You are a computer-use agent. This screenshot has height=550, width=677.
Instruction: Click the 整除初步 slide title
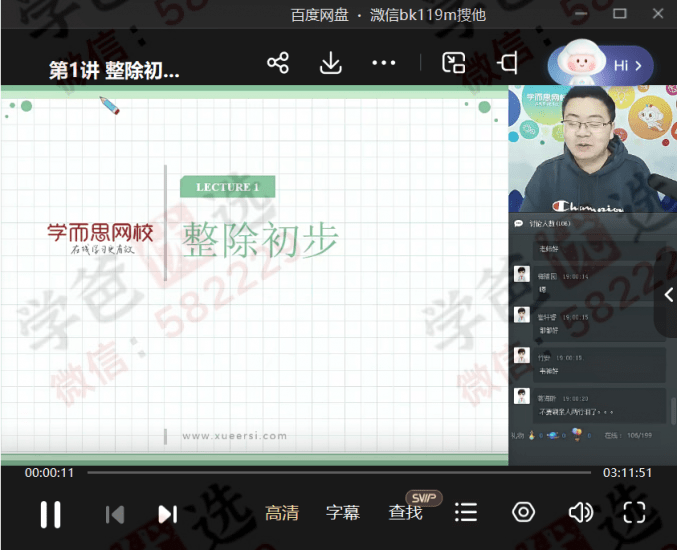tap(260, 240)
